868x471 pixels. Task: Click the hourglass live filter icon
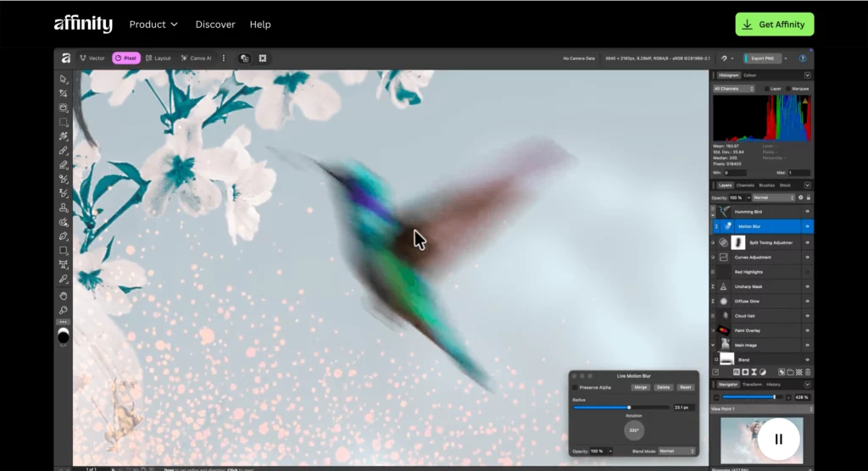coord(754,372)
